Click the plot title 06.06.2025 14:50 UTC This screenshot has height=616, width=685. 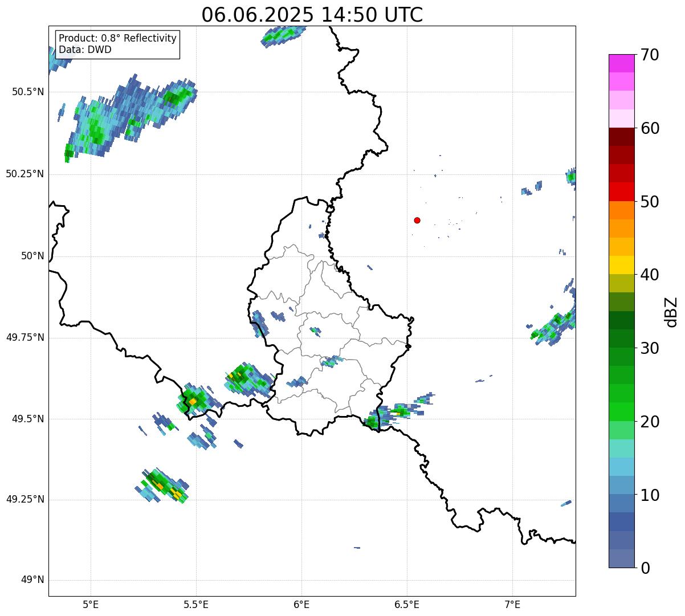(x=312, y=15)
